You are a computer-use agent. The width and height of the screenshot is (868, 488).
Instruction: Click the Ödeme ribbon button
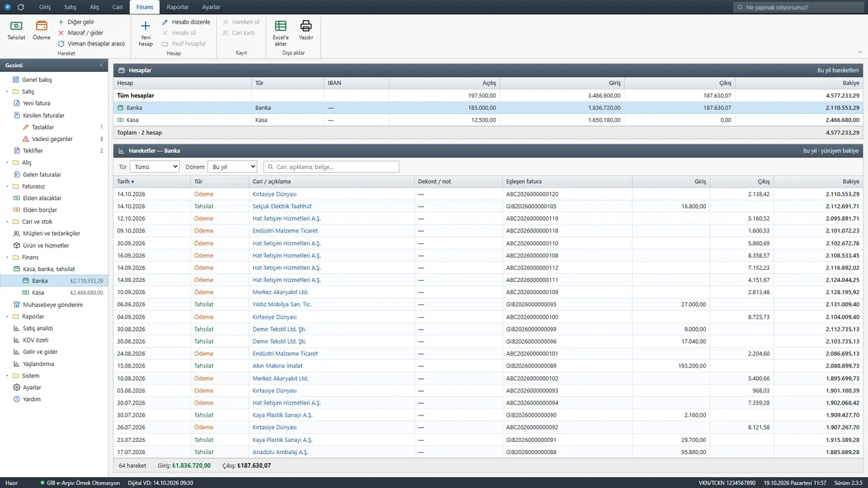(x=41, y=30)
